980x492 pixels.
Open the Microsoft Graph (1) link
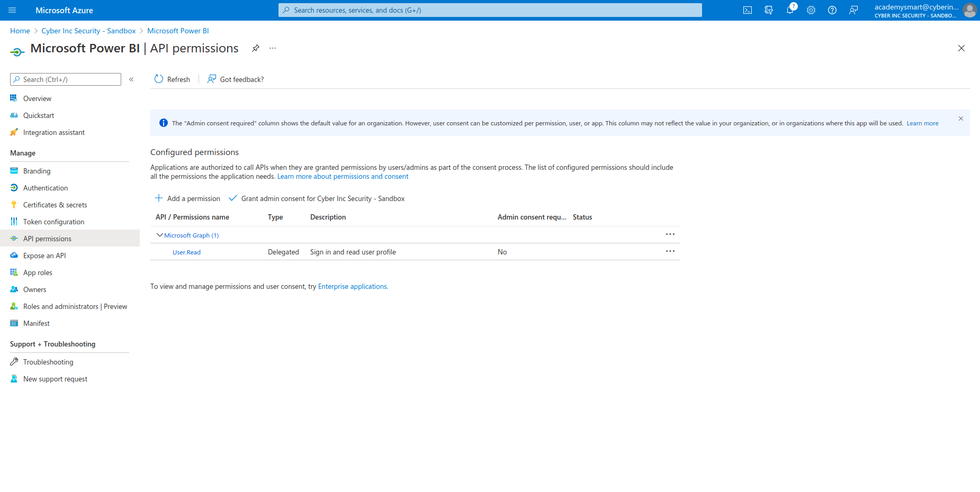191,235
